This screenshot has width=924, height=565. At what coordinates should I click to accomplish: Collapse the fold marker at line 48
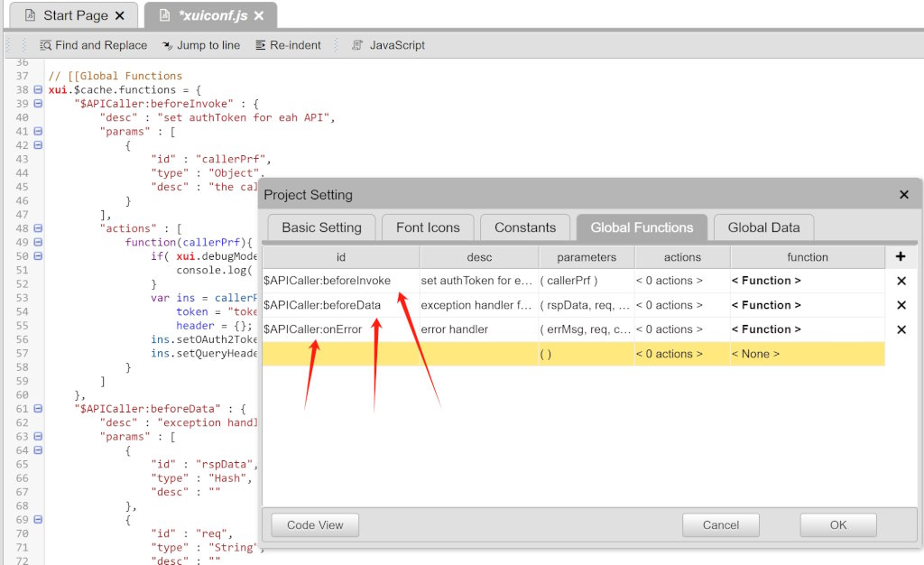(x=38, y=228)
